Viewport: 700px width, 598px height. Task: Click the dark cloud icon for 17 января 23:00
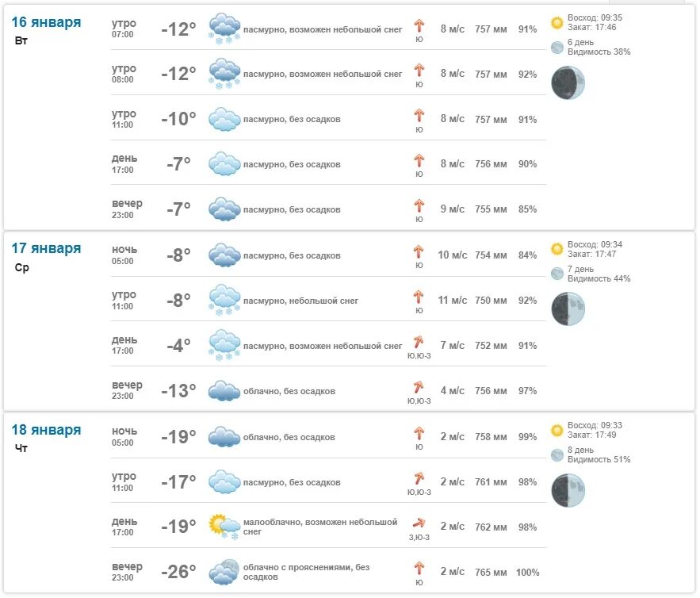click(x=224, y=391)
